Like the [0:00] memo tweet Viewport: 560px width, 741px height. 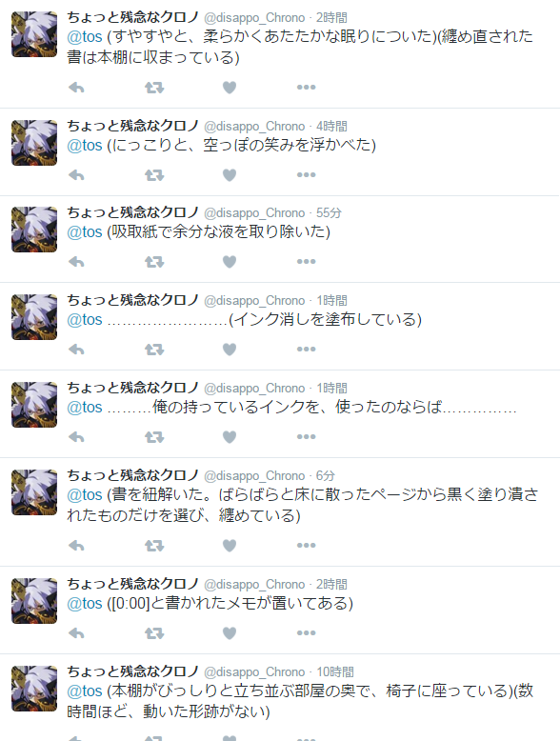(230, 633)
